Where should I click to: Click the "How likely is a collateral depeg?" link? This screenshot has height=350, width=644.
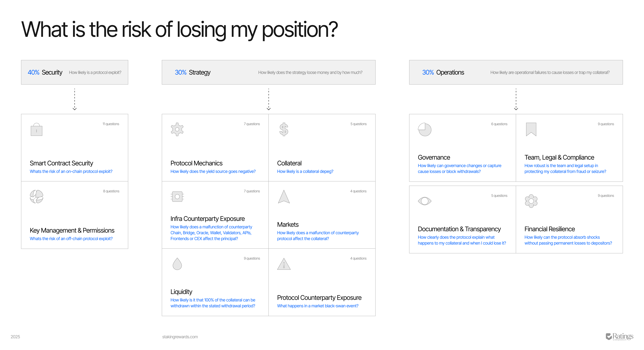(x=305, y=171)
